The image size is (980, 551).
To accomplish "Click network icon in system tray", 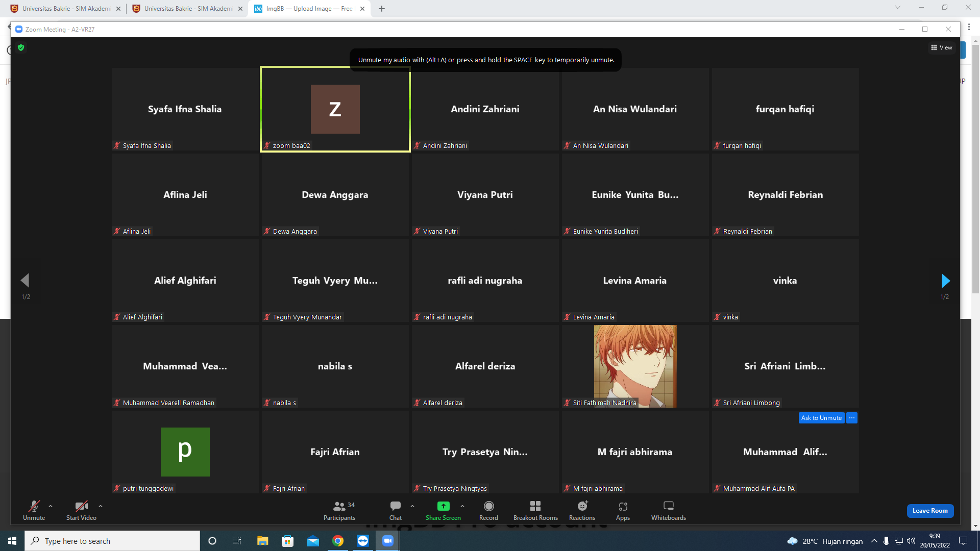I will pyautogui.click(x=899, y=541).
